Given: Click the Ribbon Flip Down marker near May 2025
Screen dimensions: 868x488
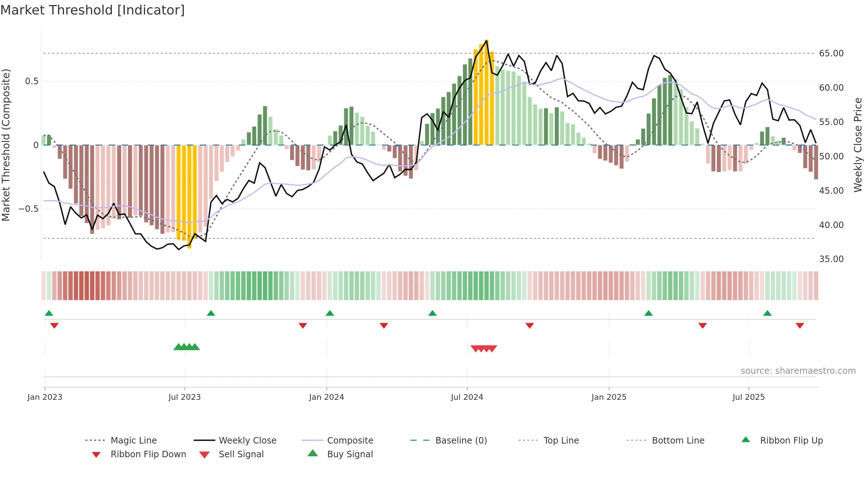Looking at the screenshot, I should point(703,326).
